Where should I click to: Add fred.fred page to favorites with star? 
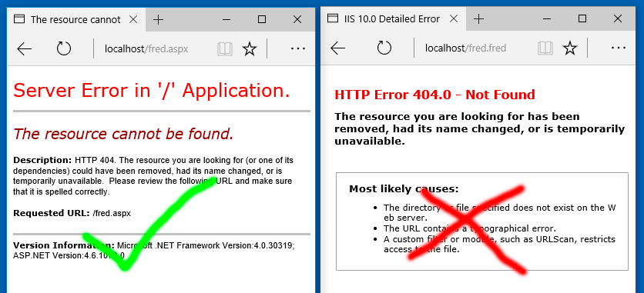coord(569,48)
